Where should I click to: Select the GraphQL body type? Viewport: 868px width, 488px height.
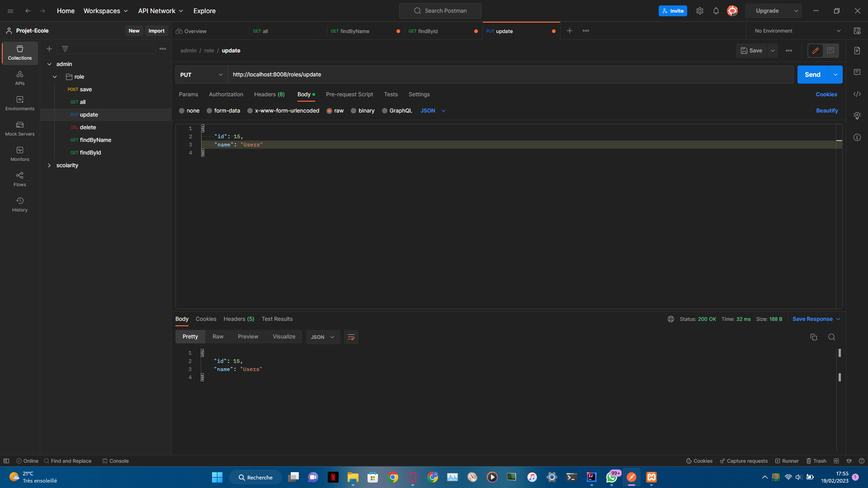(397, 111)
